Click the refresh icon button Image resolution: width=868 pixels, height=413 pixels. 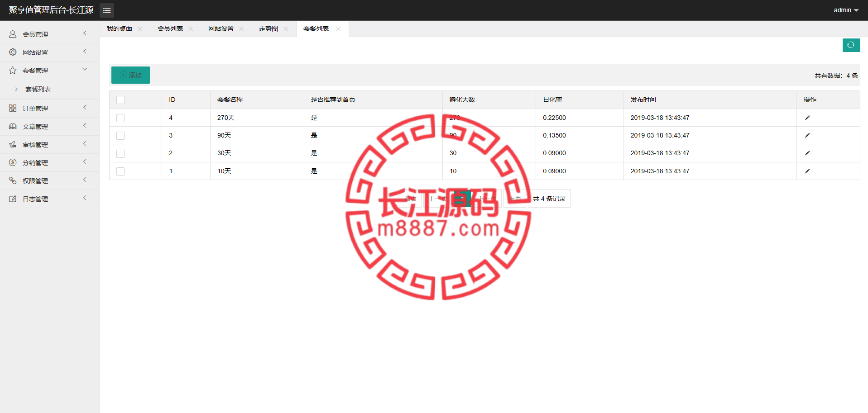pos(851,45)
